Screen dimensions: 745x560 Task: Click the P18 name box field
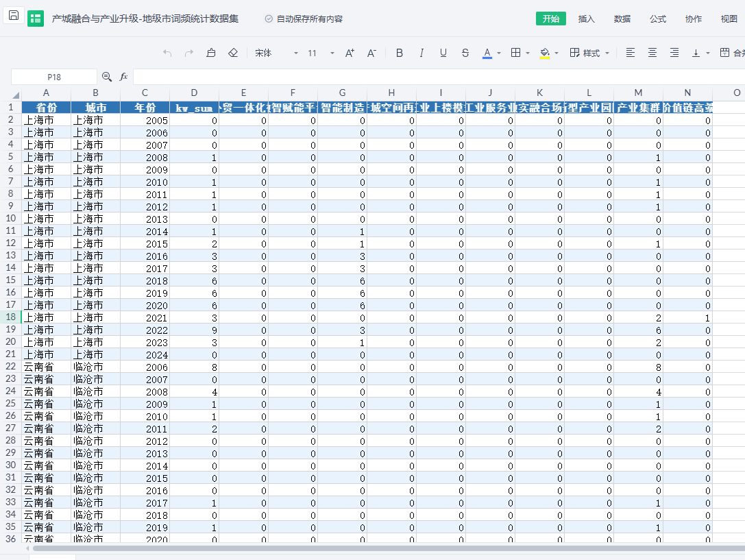tap(54, 77)
